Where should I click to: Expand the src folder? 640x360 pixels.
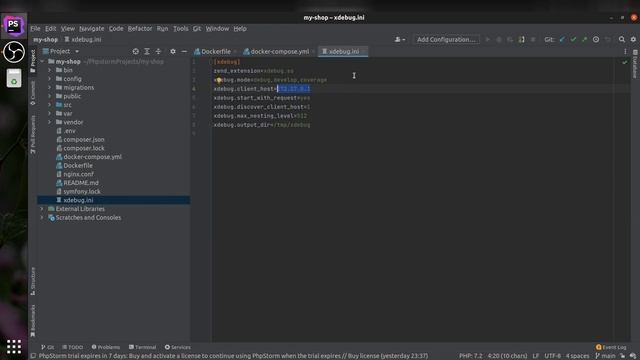point(50,105)
